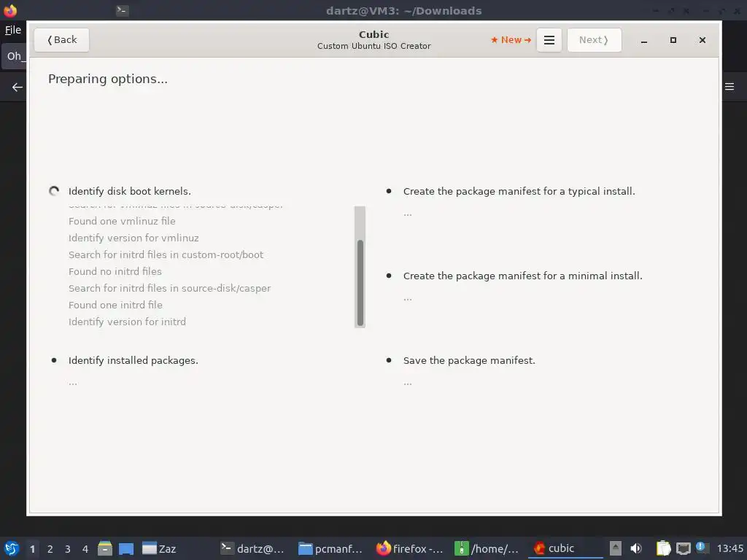
Task: Select 'Found one vmlinuz file' log line
Action: pos(122,221)
